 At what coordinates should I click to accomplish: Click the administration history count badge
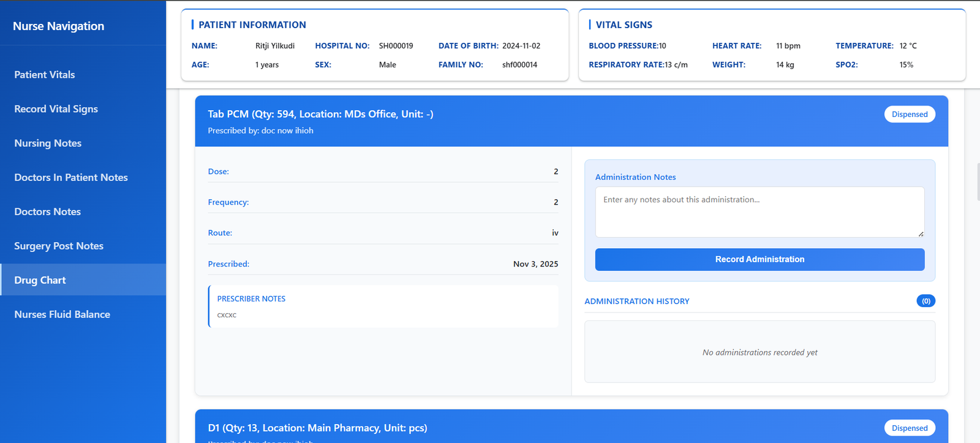[925, 301]
